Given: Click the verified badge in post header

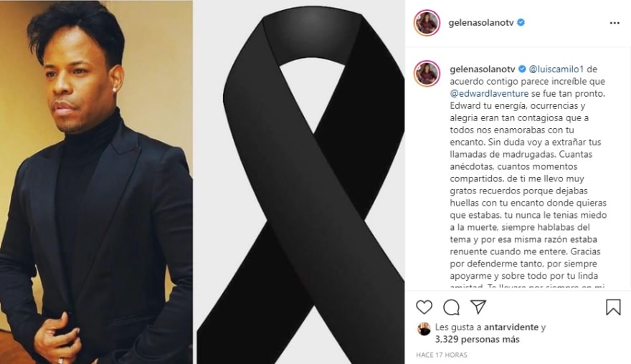Looking at the screenshot, I should (x=521, y=22).
